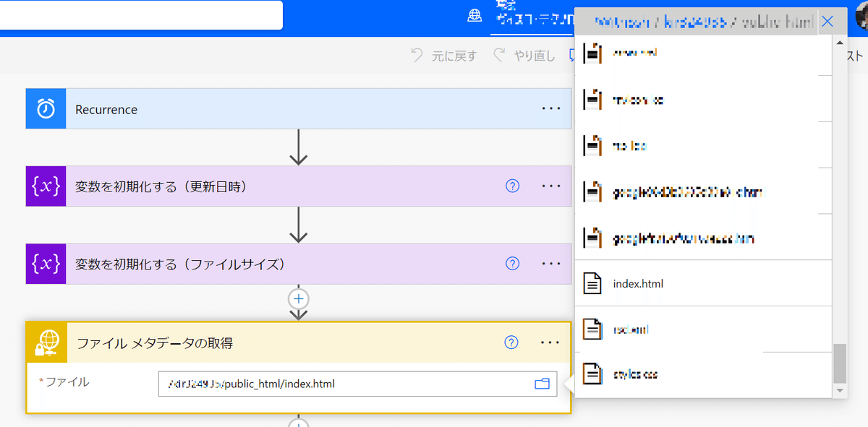868x427 pixels.
Task: Click the styles.css file icon
Action: [592, 374]
